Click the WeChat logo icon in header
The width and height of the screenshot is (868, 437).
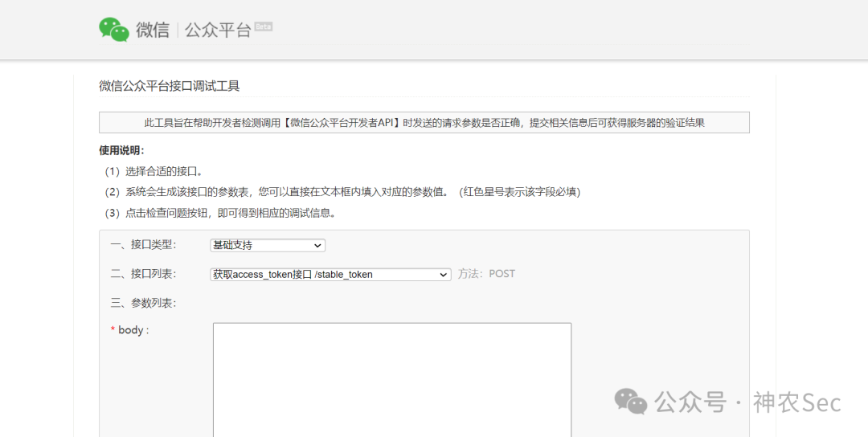coord(114,29)
